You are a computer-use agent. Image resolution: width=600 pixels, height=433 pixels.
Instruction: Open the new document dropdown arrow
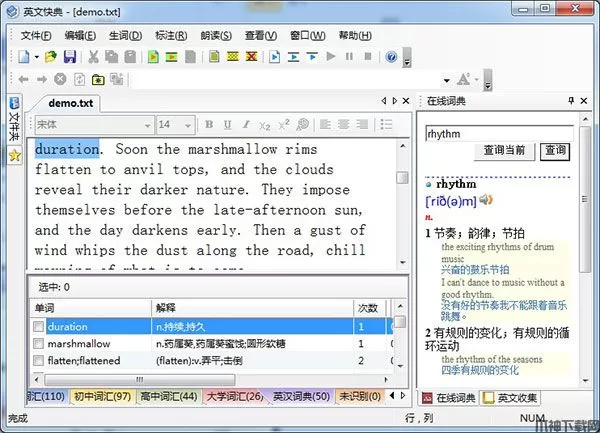pos(37,57)
